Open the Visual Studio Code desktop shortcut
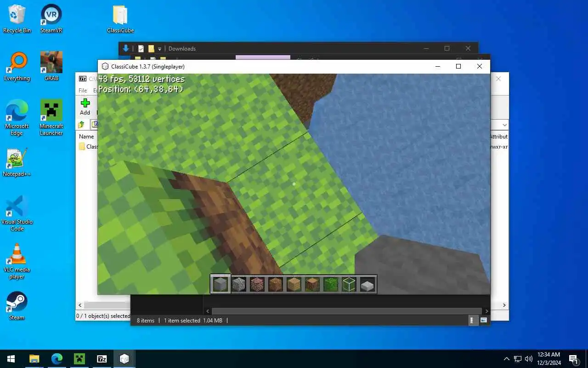 17,213
